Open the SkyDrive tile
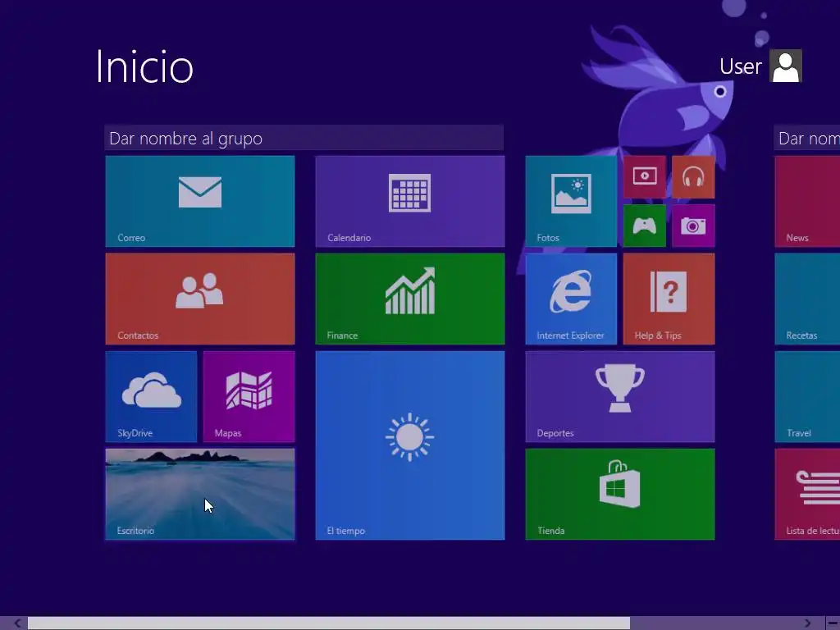 pyautogui.click(x=151, y=397)
